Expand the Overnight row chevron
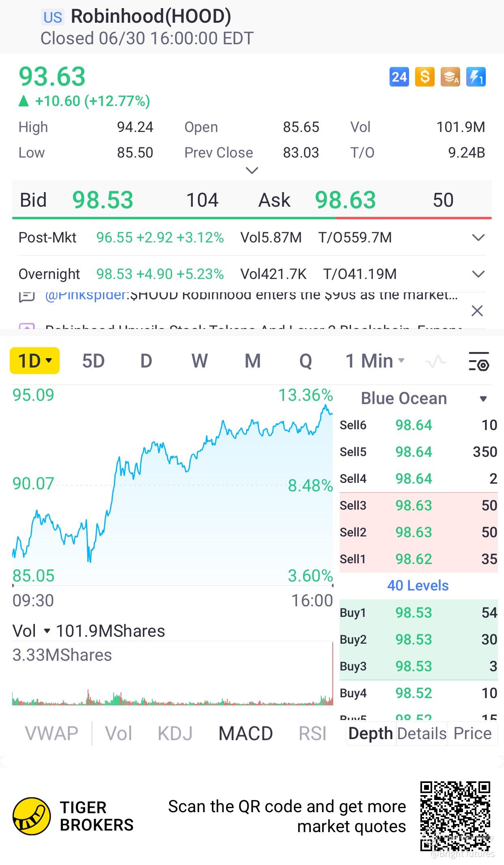 click(x=478, y=274)
